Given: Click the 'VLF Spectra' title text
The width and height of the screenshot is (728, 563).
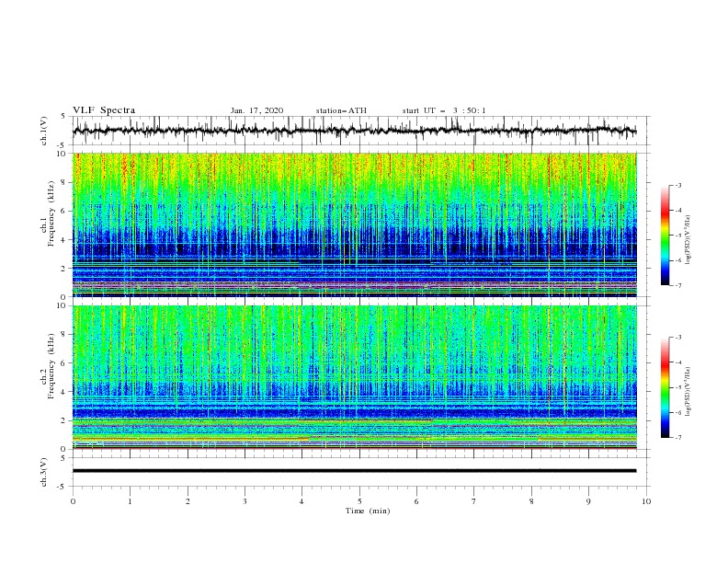Looking at the screenshot, I should point(104,110).
